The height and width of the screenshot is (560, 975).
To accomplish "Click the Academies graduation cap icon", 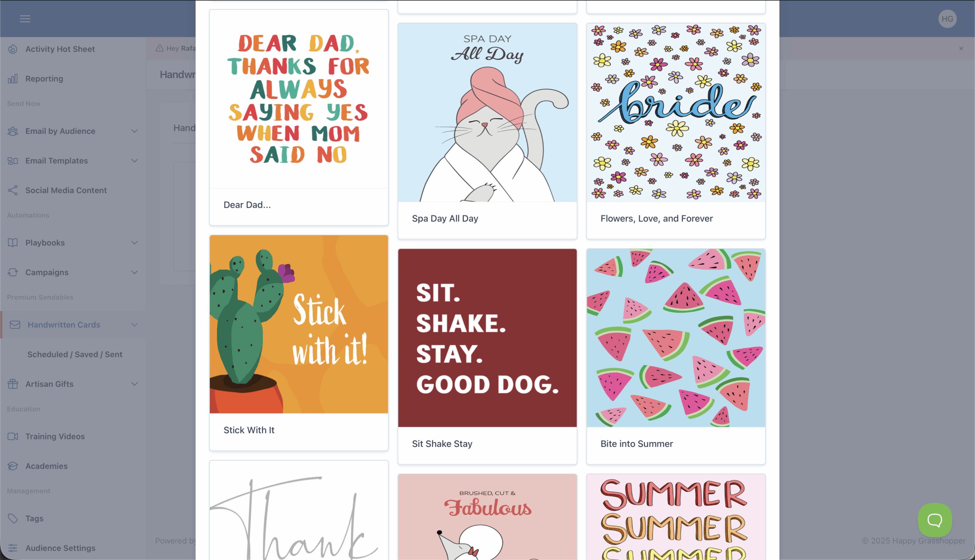I will pyautogui.click(x=13, y=466).
